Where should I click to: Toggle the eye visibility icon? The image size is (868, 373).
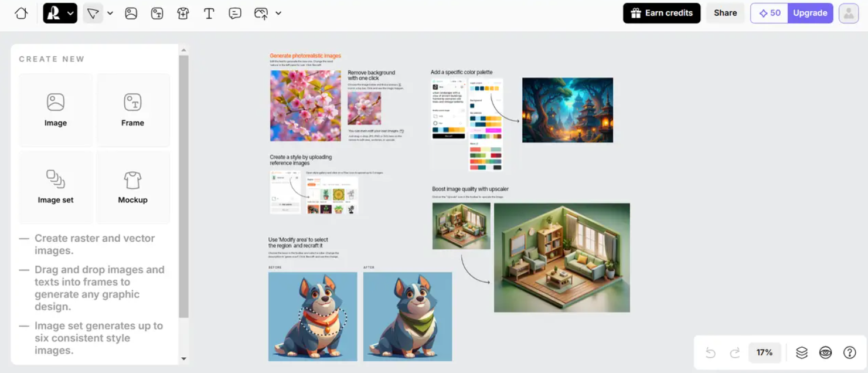[x=825, y=352]
